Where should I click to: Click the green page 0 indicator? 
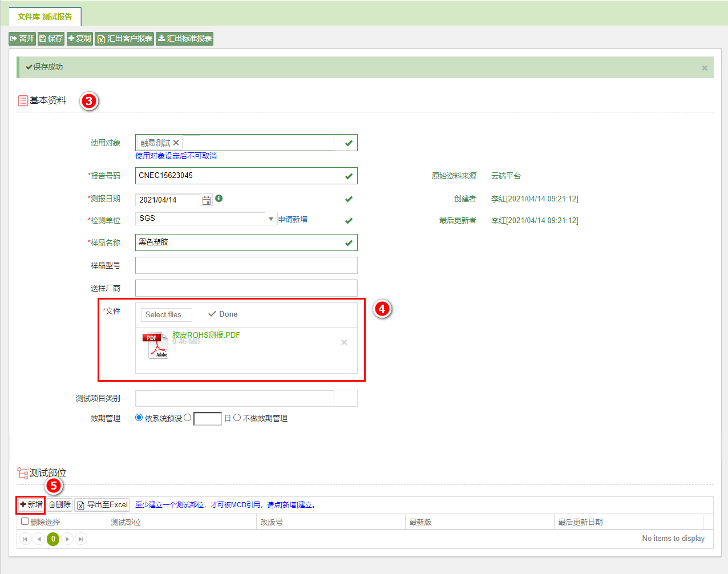click(x=53, y=539)
